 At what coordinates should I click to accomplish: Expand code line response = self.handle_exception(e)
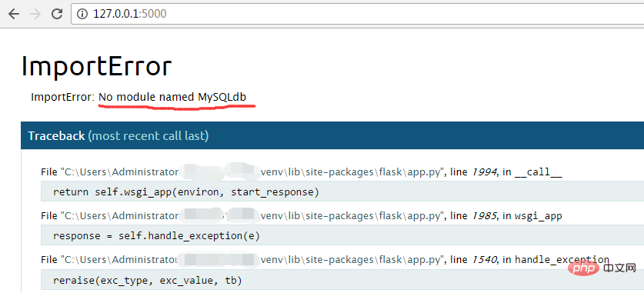[342, 235]
